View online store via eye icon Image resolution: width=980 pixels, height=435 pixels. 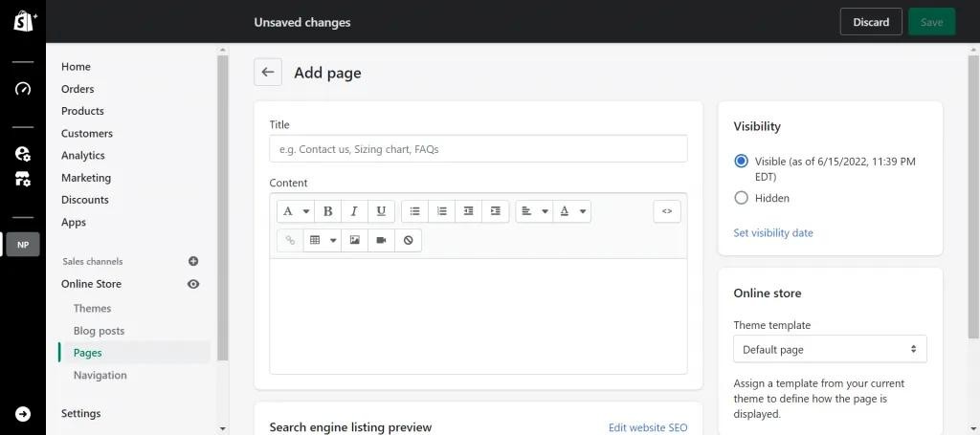click(x=193, y=284)
